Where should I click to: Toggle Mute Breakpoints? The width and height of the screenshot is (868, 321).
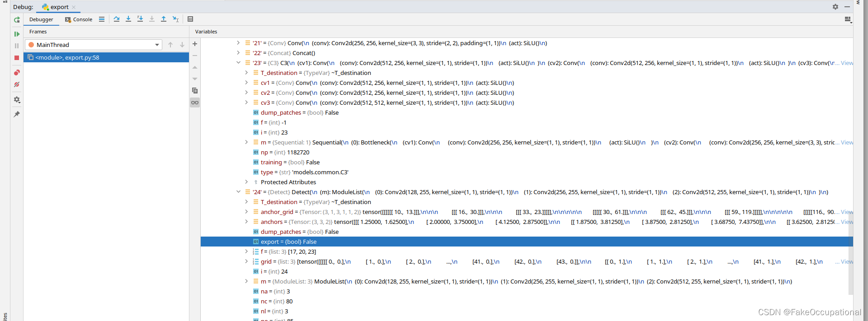coord(17,84)
